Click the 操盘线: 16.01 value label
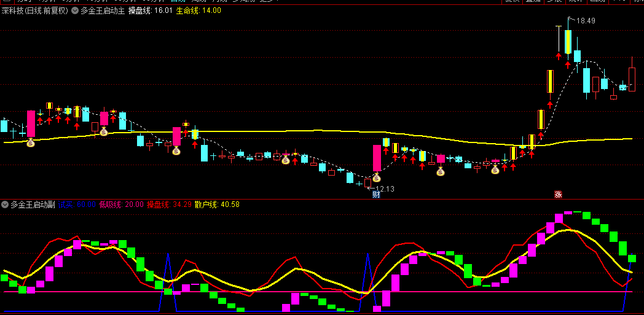The width and height of the screenshot is (644, 315). tap(151, 11)
